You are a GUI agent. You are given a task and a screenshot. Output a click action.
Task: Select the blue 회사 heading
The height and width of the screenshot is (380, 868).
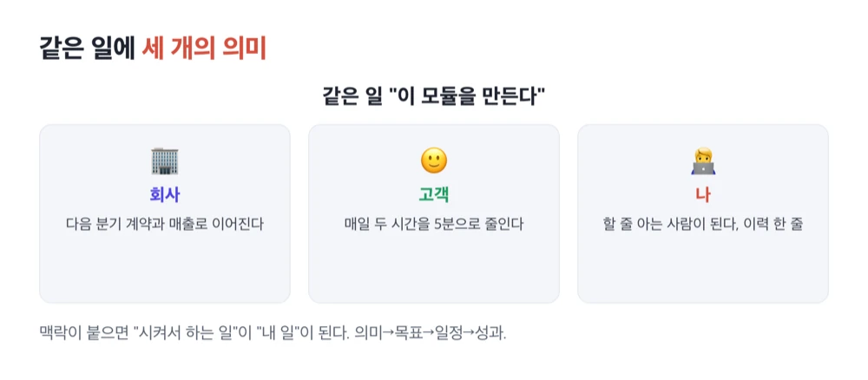[x=164, y=194]
